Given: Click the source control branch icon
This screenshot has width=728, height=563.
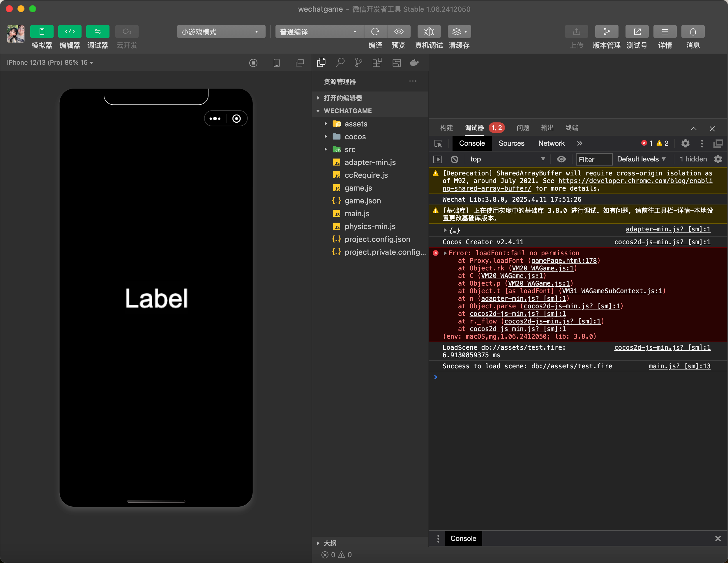Looking at the screenshot, I should tap(359, 62).
